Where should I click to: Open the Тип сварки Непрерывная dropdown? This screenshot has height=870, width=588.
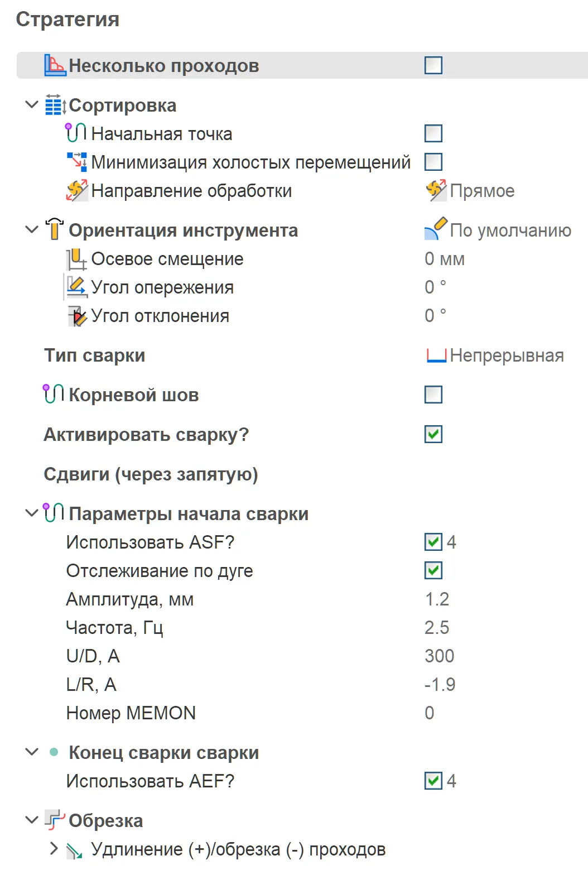coord(495,355)
